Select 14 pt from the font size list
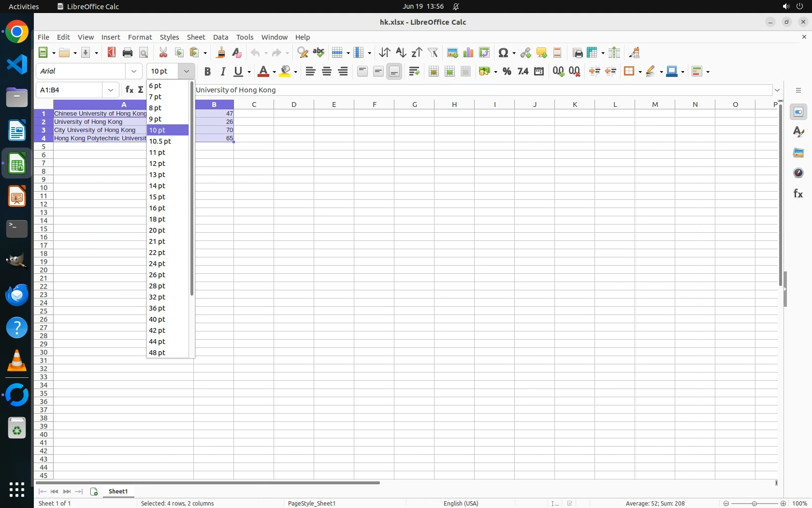Screen dimensions: 812x508 point(158,186)
